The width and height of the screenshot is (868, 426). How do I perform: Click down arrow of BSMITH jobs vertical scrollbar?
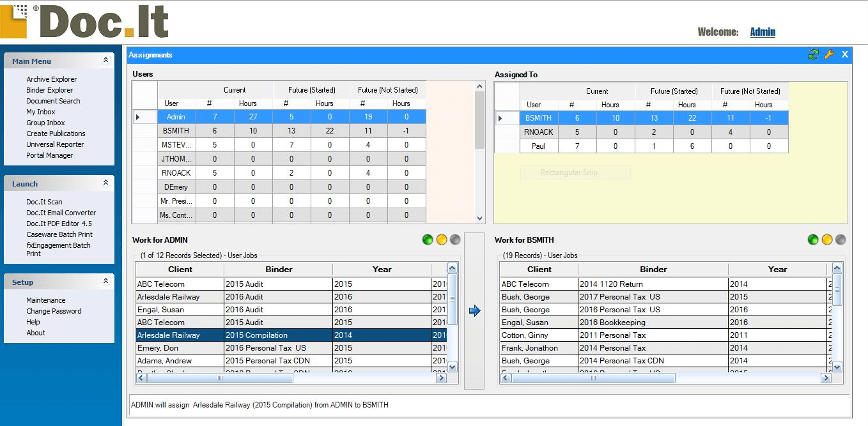coord(837,367)
